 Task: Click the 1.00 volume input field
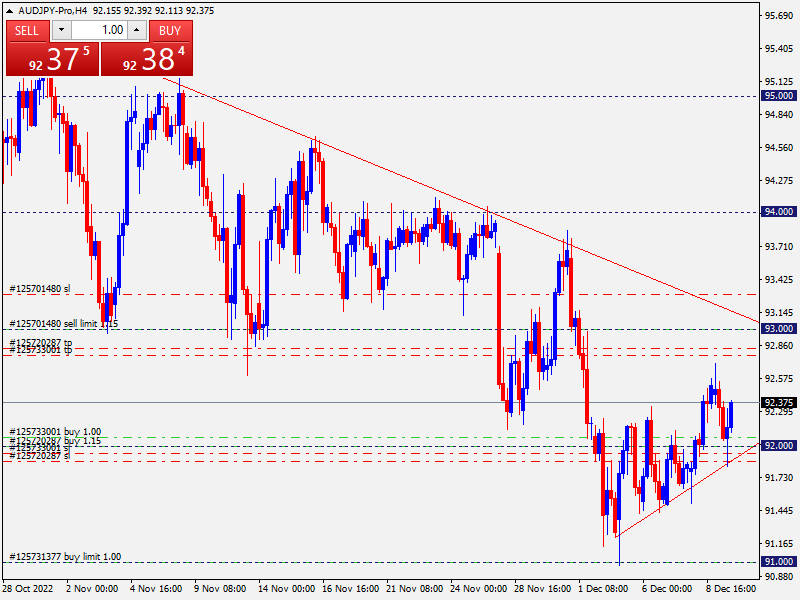click(99, 30)
